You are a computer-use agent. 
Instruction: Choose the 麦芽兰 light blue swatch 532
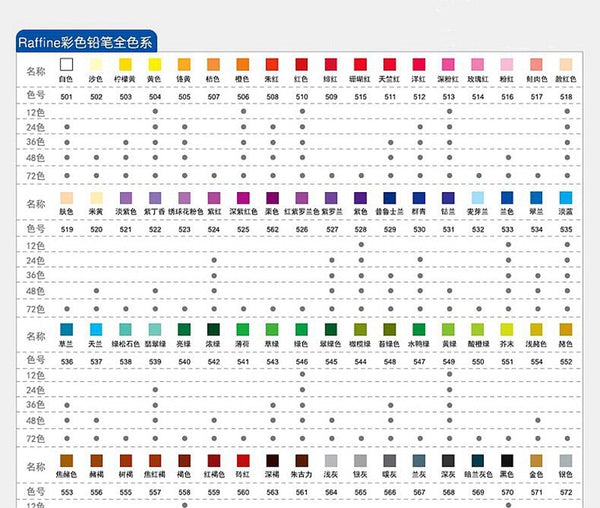point(478,197)
